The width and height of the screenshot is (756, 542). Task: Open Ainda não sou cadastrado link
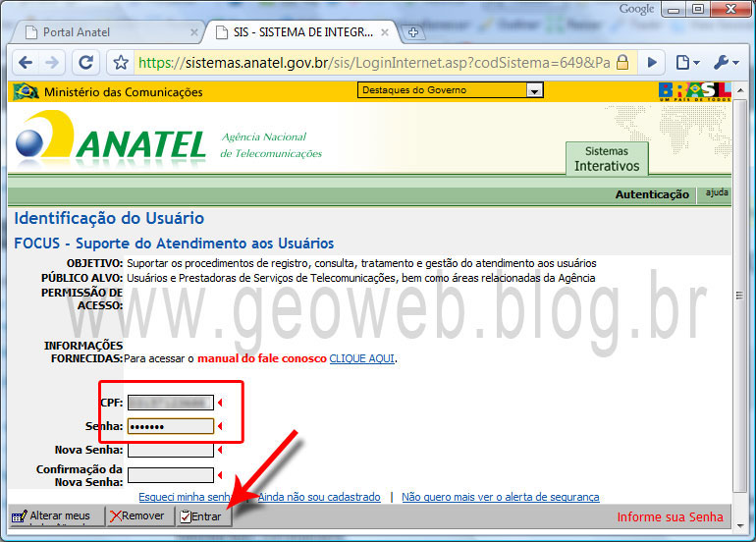point(319,497)
